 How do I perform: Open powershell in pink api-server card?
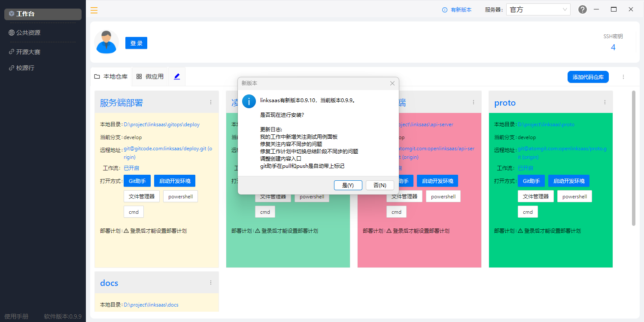[x=443, y=196]
